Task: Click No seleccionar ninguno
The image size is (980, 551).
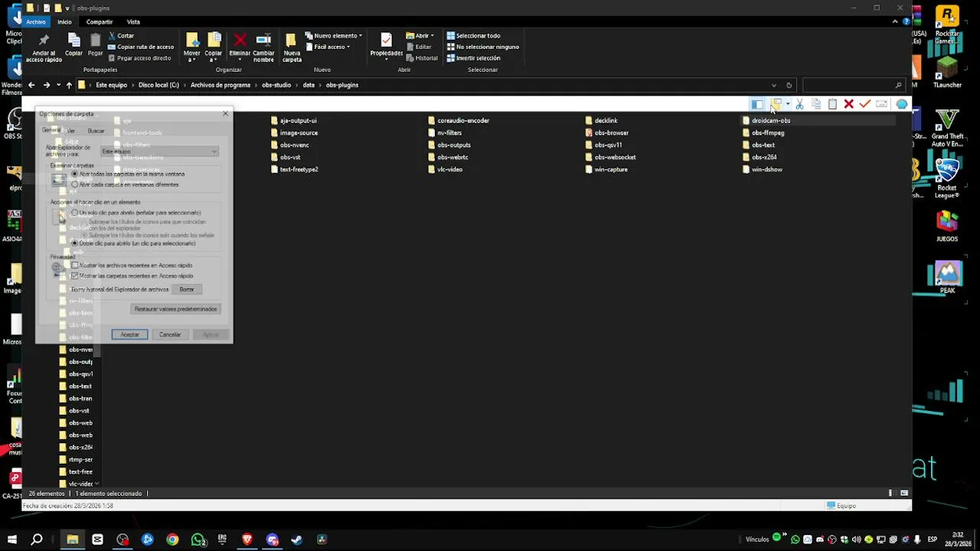Action: (x=482, y=47)
